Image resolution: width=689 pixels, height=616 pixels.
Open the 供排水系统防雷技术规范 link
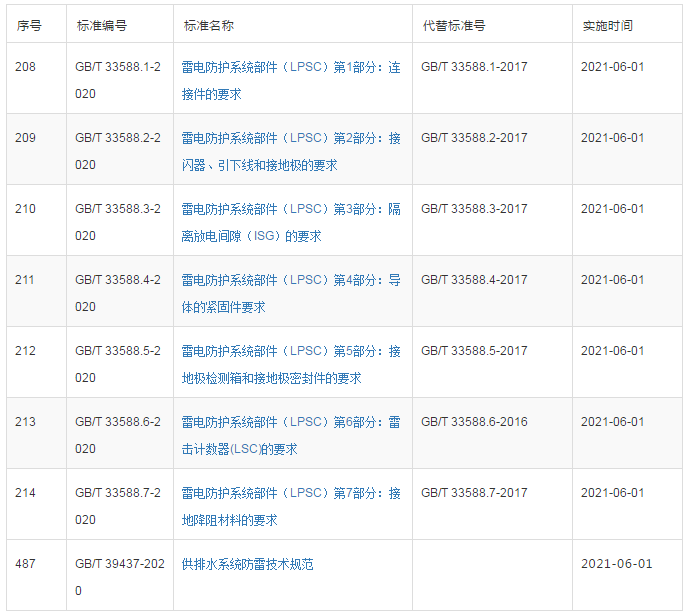point(247,565)
